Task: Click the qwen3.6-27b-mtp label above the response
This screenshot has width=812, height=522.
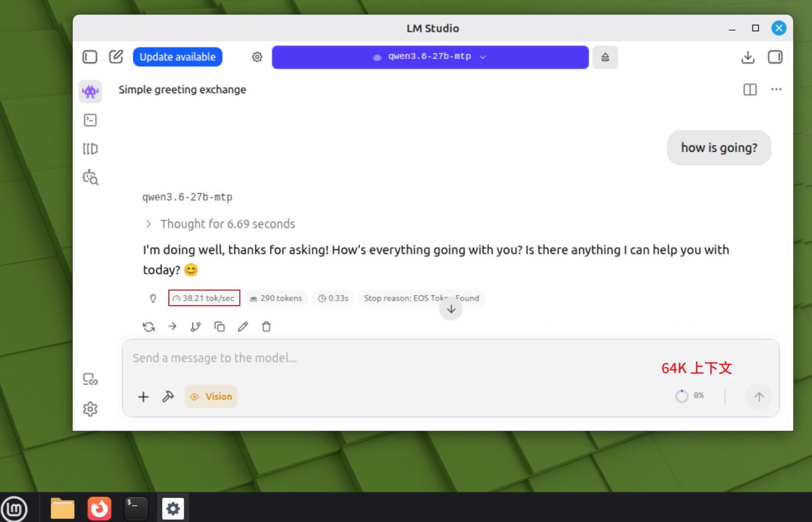Action: [x=187, y=197]
